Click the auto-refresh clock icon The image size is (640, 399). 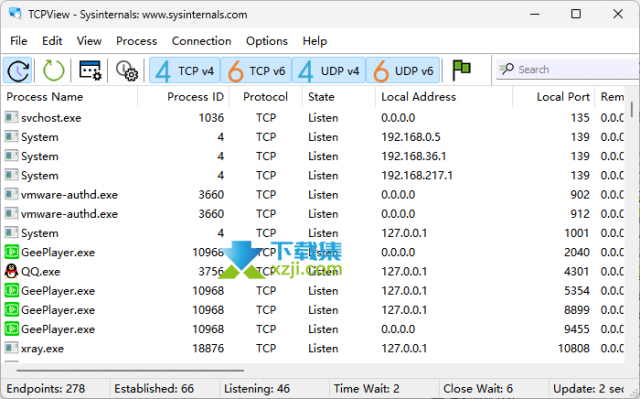tap(18, 71)
